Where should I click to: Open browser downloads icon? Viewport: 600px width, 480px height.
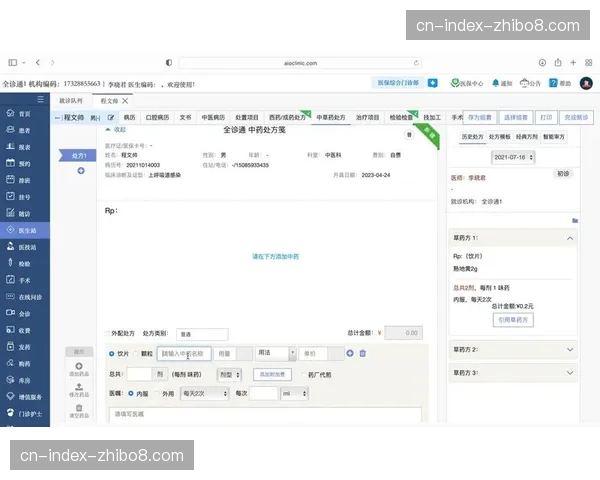(542, 63)
